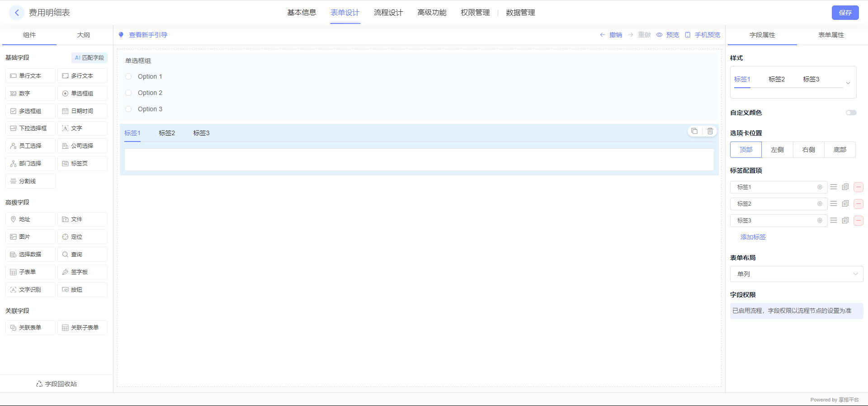Image resolution: width=868 pixels, height=406 pixels.
Task: Open 字段回收站 recycle bin
Action: (57, 384)
